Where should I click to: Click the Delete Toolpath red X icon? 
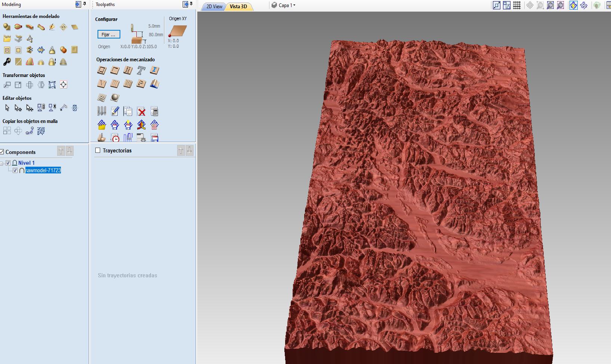point(141,111)
